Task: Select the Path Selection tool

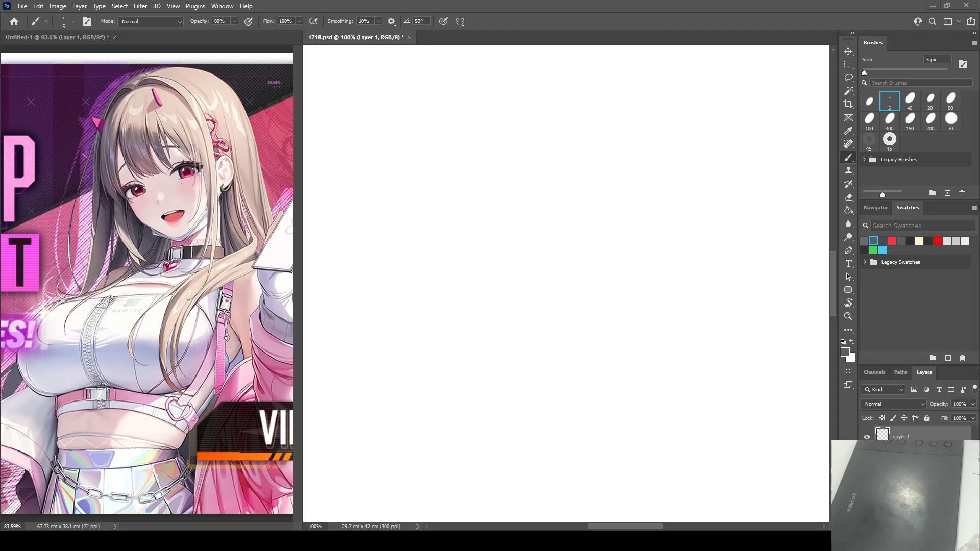Action: coord(848,277)
